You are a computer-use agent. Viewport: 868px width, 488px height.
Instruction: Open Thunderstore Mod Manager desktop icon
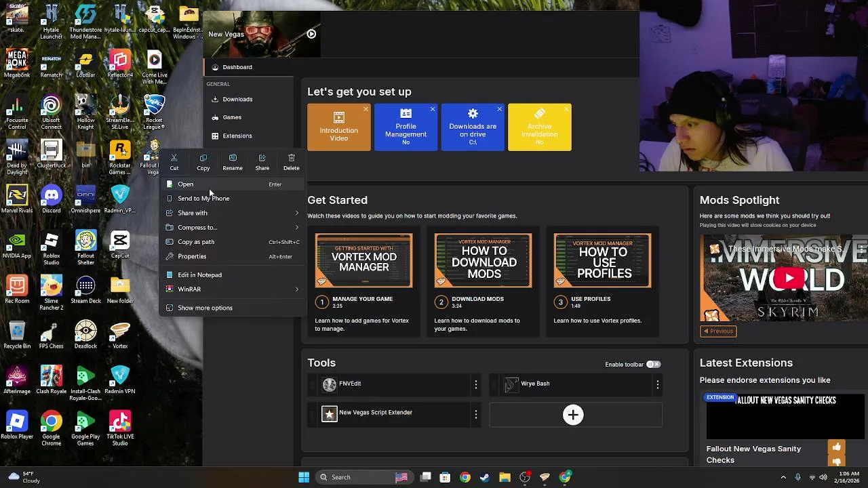pyautogui.click(x=85, y=20)
